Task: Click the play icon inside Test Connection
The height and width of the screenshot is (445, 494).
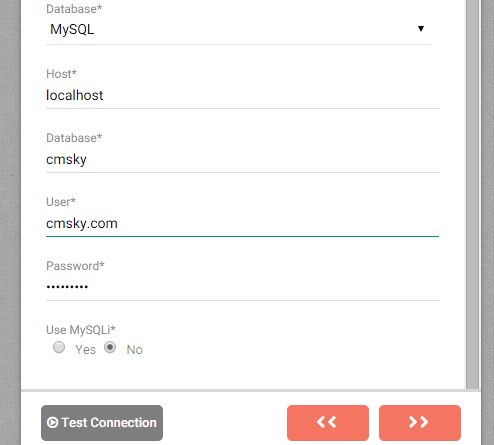Action: (52, 422)
